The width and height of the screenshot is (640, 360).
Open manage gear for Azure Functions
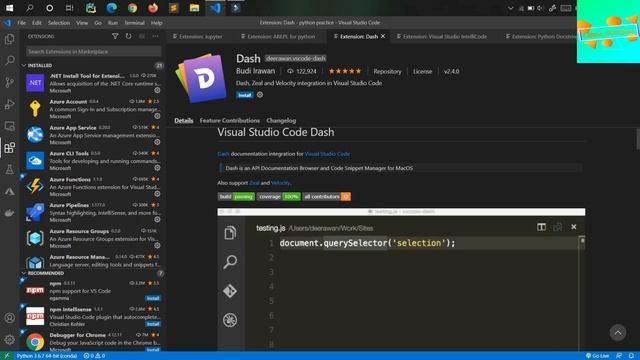[157, 194]
